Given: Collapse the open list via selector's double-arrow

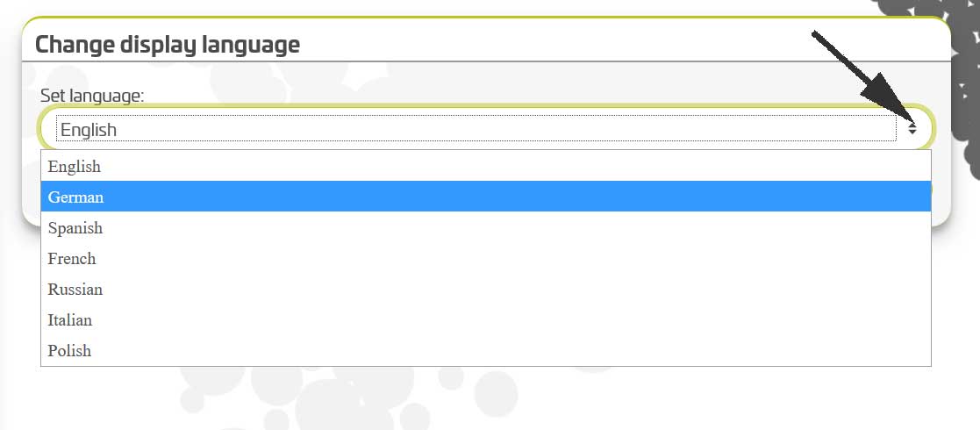Looking at the screenshot, I should pos(912,129).
